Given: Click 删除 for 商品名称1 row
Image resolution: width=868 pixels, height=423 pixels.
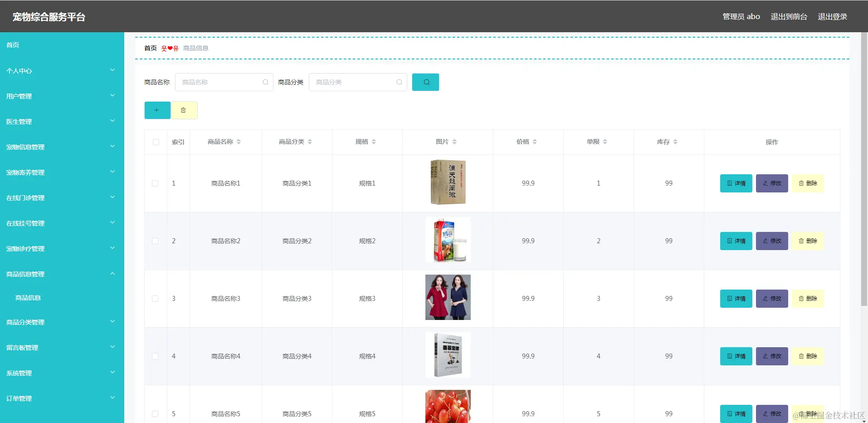Looking at the screenshot, I should (x=808, y=183).
